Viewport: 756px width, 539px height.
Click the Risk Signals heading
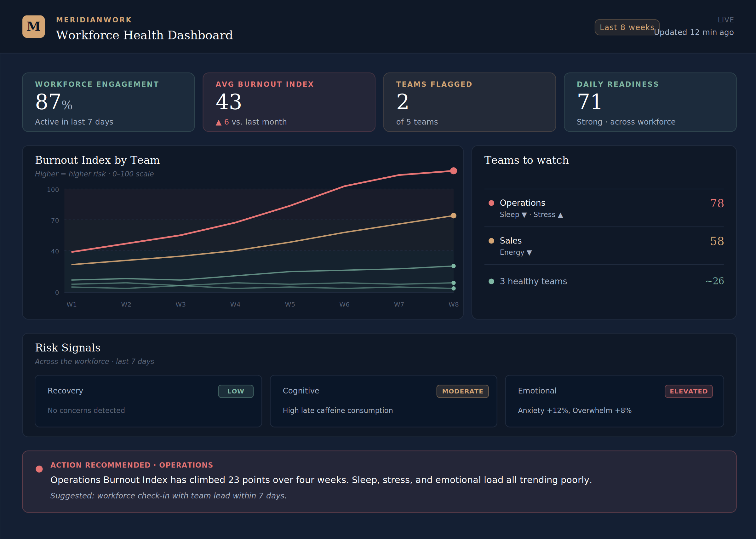pos(68,347)
